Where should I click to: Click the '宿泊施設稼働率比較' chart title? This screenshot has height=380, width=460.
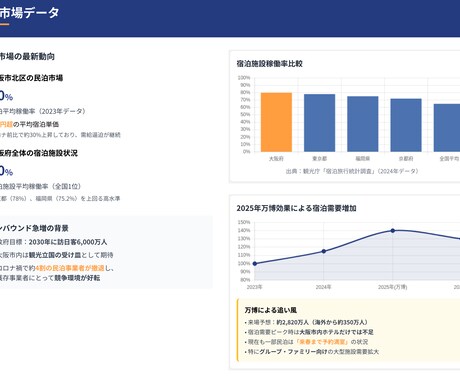[x=269, y=64]
